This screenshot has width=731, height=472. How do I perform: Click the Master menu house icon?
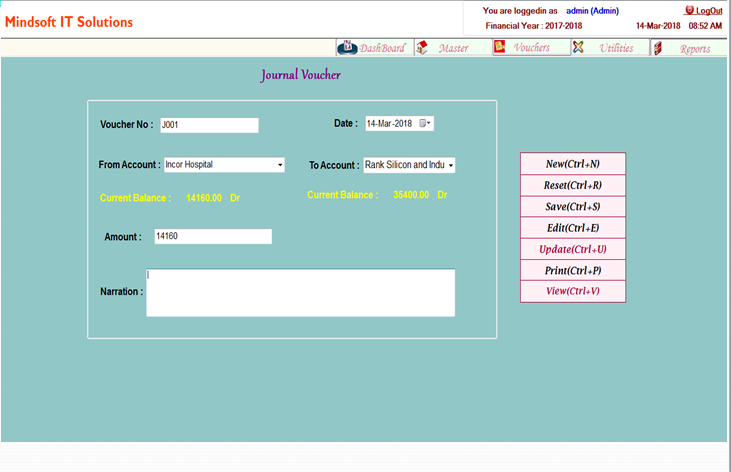click(422, 48)
